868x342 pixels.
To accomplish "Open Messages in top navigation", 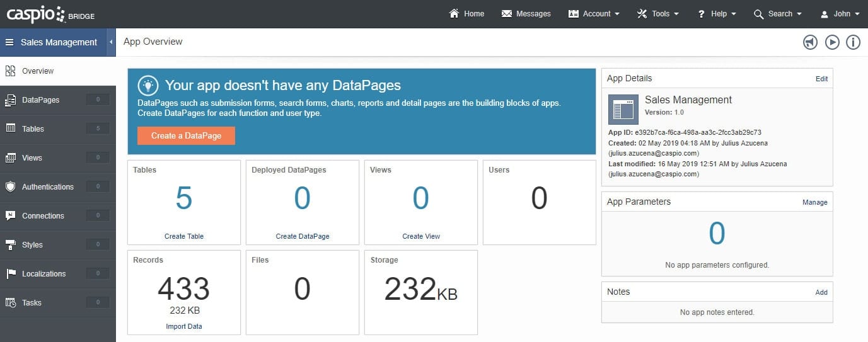I will pyautogui.click(x=526, y=14).
